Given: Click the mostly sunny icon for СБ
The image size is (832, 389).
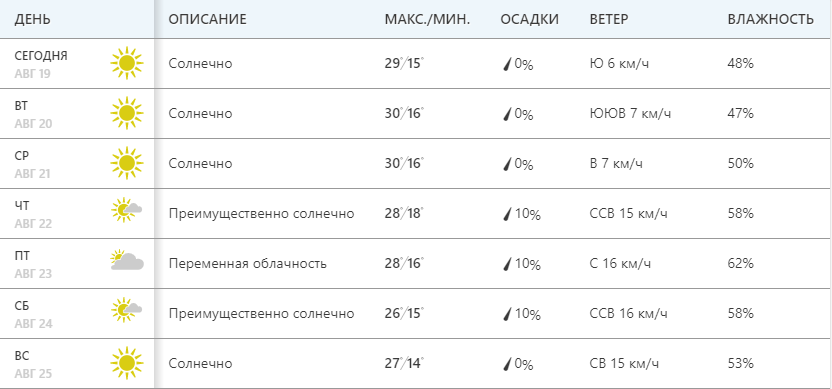Looking at the screenshot, I should [x=127, y=310].
